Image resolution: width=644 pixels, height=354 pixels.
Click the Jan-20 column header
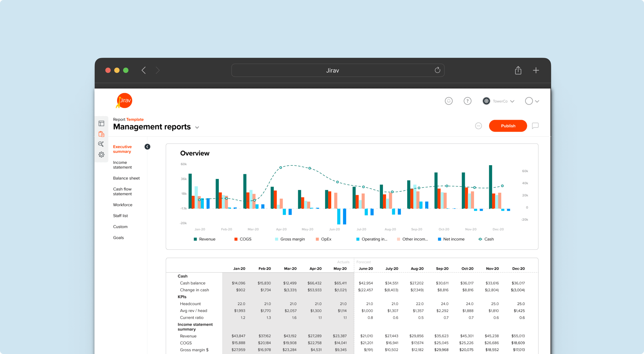tap(239, 268)
